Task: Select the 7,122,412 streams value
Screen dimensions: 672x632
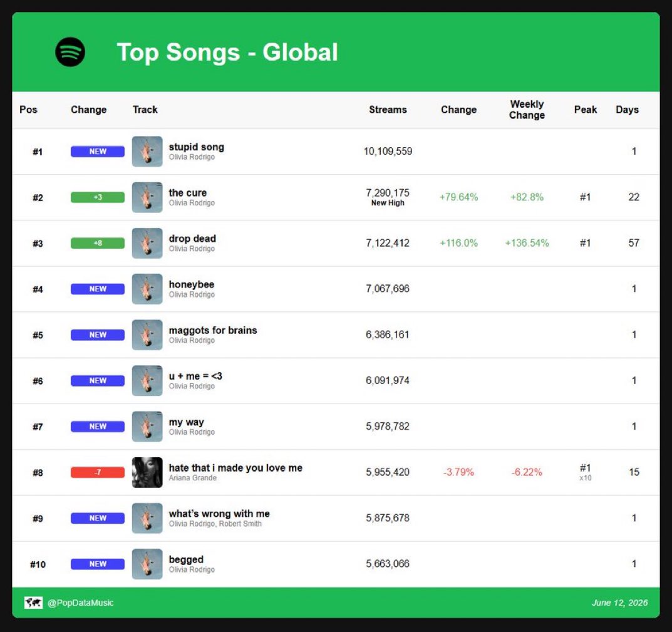Action: 388,243
